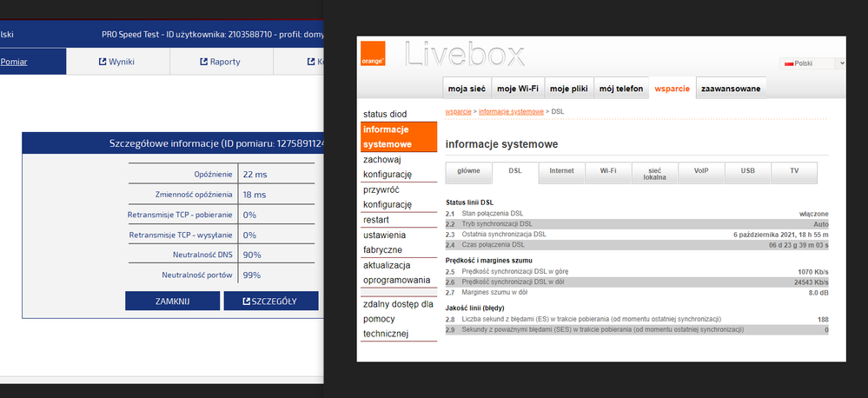Viewport: 868px width, 398px height.
Task: Switch to the DSL info tab
Action: (x=515, y=172)
